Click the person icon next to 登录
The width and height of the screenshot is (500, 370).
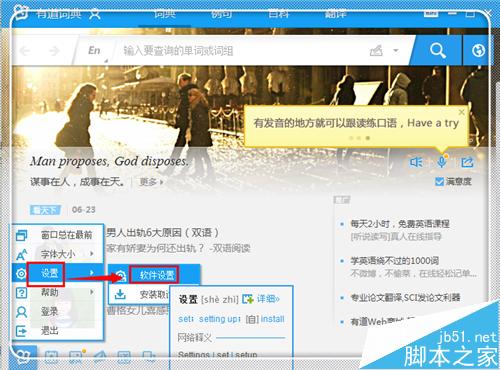coord(21,312)
